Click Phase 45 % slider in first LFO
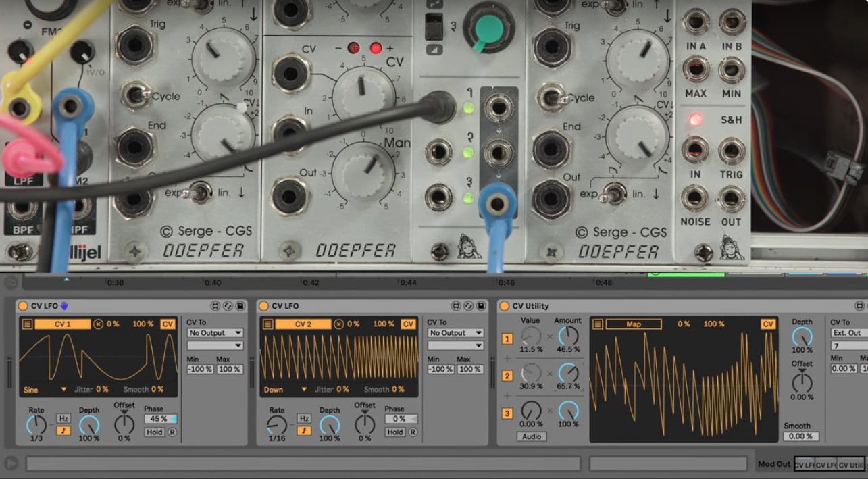The width and height of the screenshot is (868, 479). [x=161, y=419]
